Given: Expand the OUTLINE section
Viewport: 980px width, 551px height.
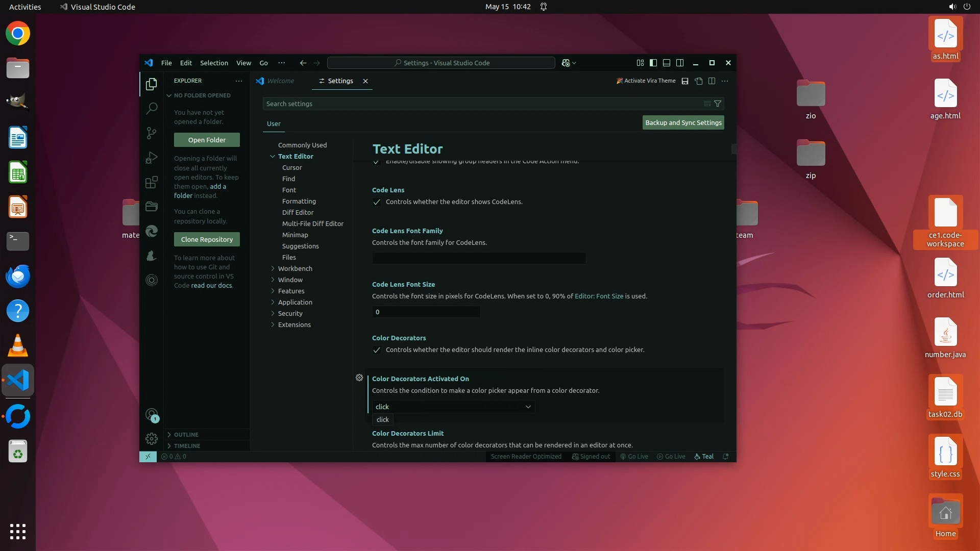Looking at the screenshot, I should 186,435.
